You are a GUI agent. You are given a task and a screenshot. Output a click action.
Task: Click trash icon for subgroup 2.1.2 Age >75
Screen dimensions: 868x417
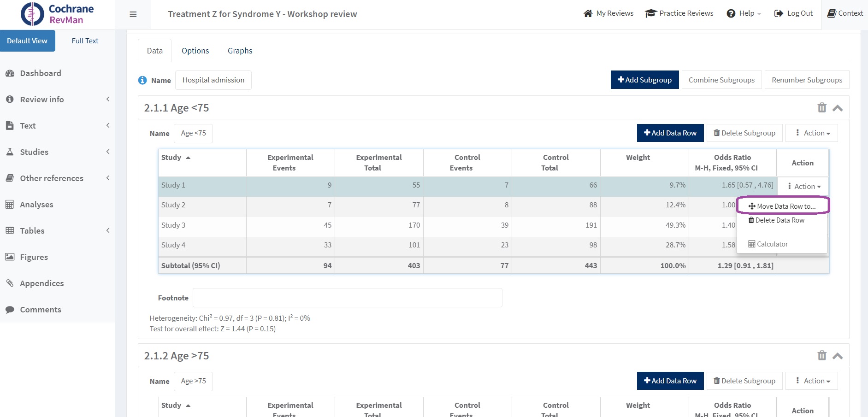tap(821, 356)
